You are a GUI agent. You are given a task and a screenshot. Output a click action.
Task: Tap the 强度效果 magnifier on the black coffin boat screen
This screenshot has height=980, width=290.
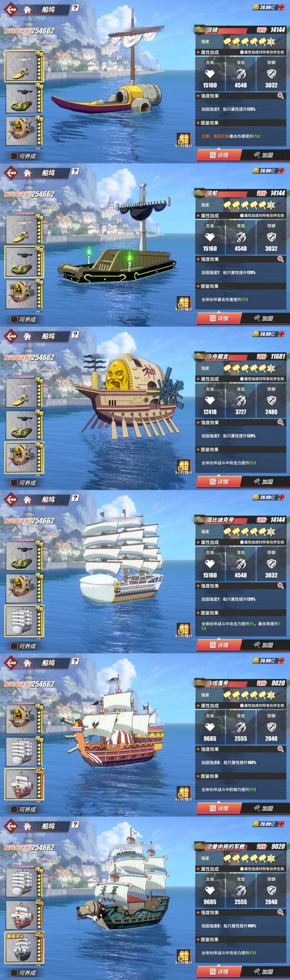click(x=280, y=259)
